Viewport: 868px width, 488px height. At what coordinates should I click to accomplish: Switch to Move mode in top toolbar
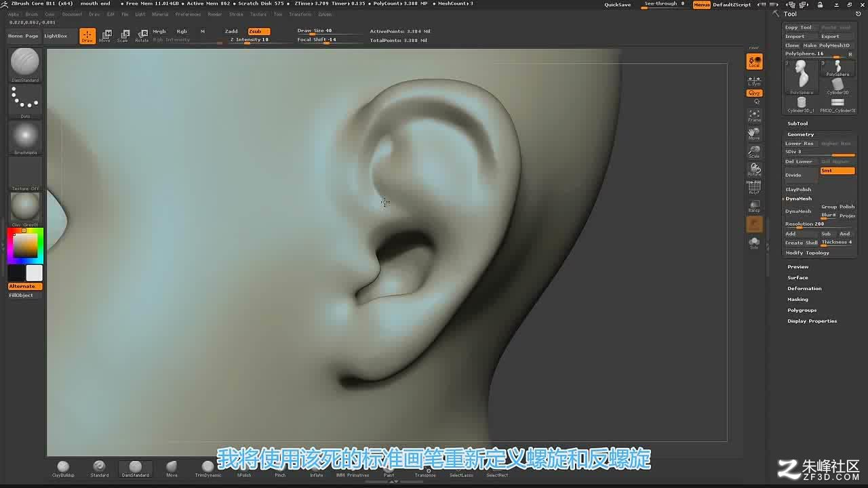point(105,36)
